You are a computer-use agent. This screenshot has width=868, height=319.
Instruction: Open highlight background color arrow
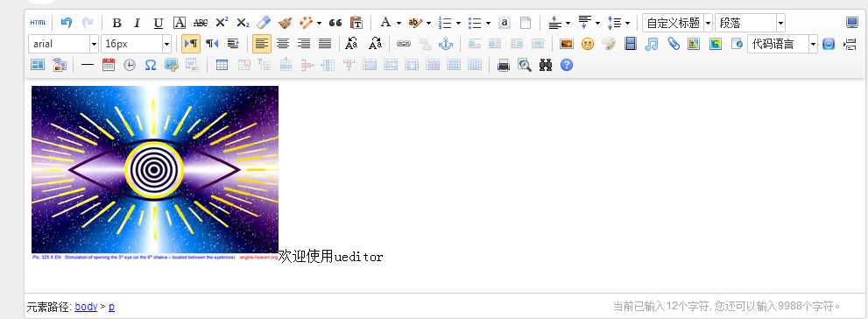coord(428,24)
